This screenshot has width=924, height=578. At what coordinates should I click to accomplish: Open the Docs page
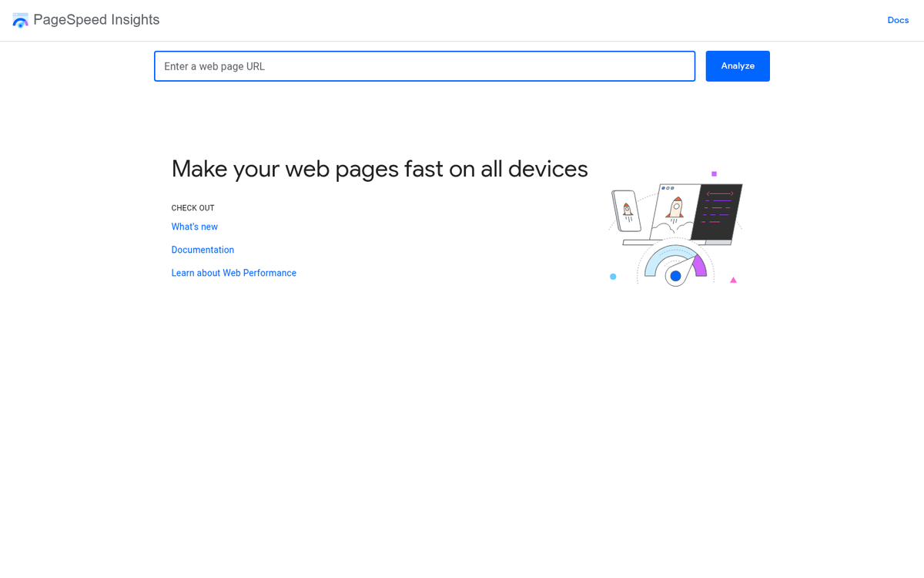pos(898,20)
